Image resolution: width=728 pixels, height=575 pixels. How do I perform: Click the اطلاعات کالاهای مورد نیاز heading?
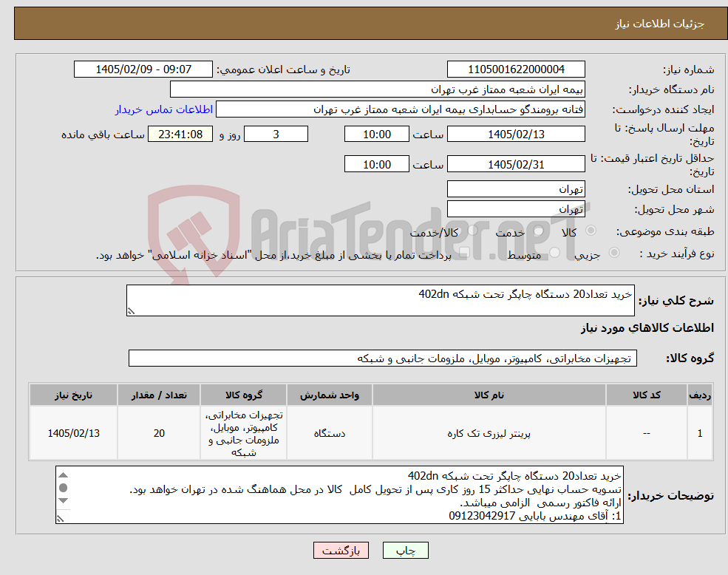click(x=647, y=328)
